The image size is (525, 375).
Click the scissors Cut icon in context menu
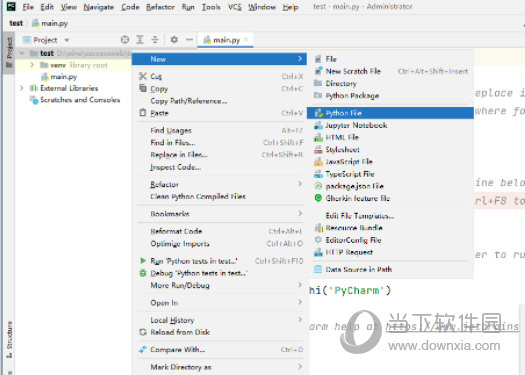[x=143, y=76]
